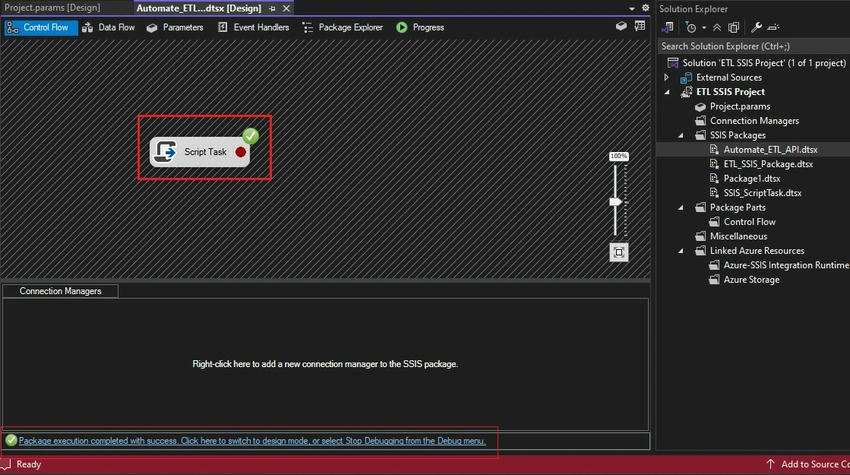Select Control Flow under Package Parts
850x475 pixels.
coord(749,222)
